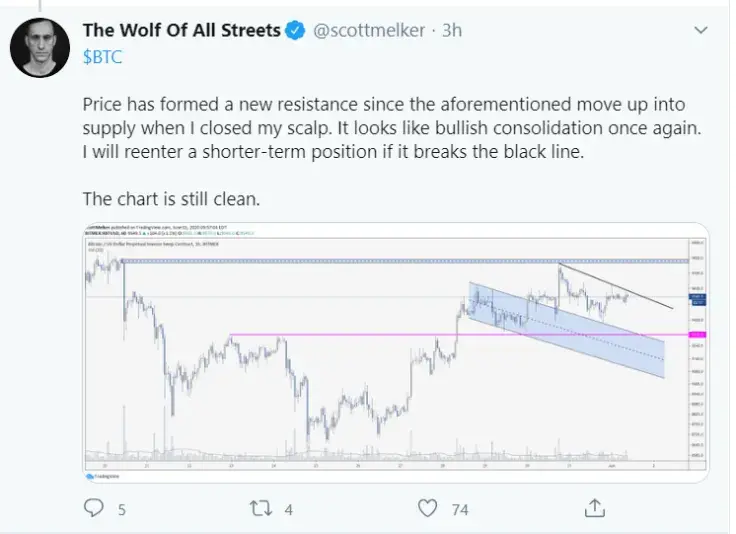The height and width of the screenshot is (534, 736).
Task: Click the like count of 74
Action: point(460,509)
